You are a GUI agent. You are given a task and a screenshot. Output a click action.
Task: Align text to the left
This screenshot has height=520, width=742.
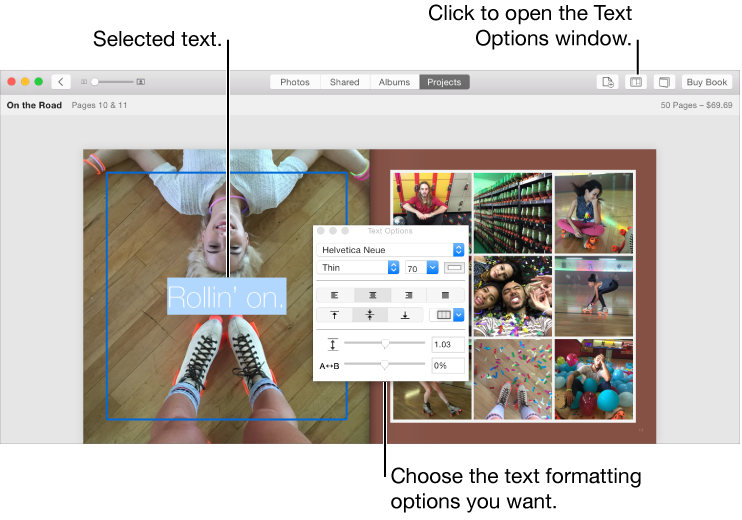(x=335, y=295)
